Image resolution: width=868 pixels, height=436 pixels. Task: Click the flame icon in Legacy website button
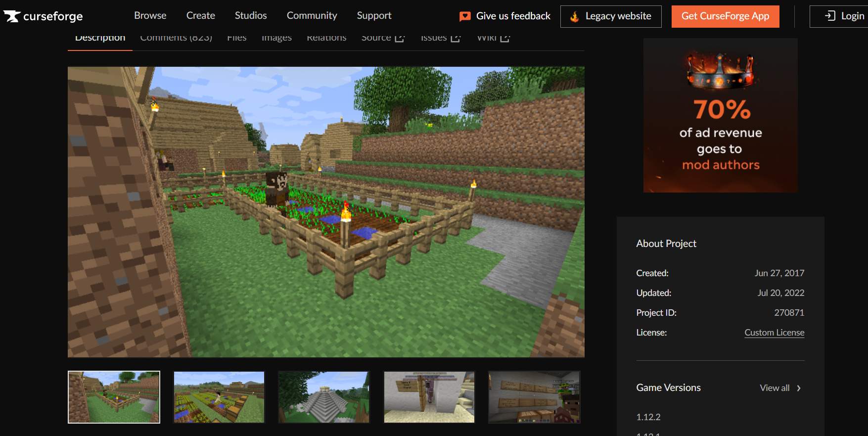click(x=574, y=16)
